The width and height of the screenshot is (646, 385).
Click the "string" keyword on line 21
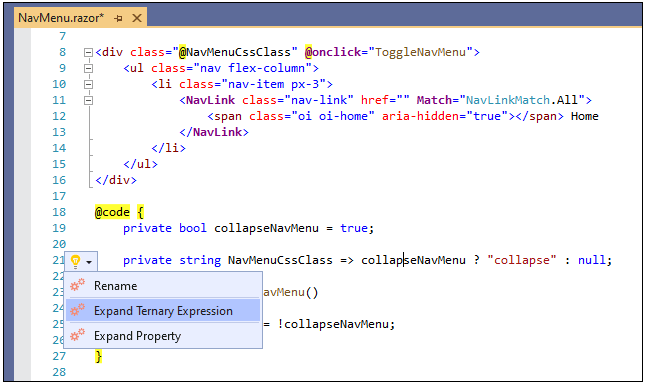[x=200, y=260]
